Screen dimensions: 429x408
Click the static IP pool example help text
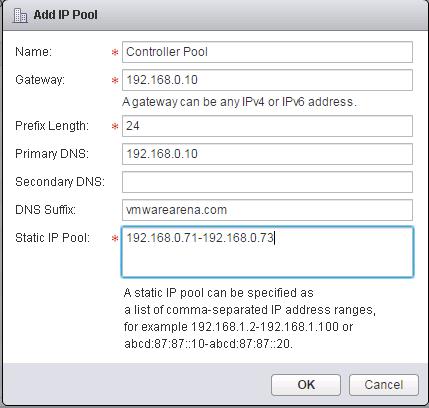pyautogui.click(x=250, y=318)
